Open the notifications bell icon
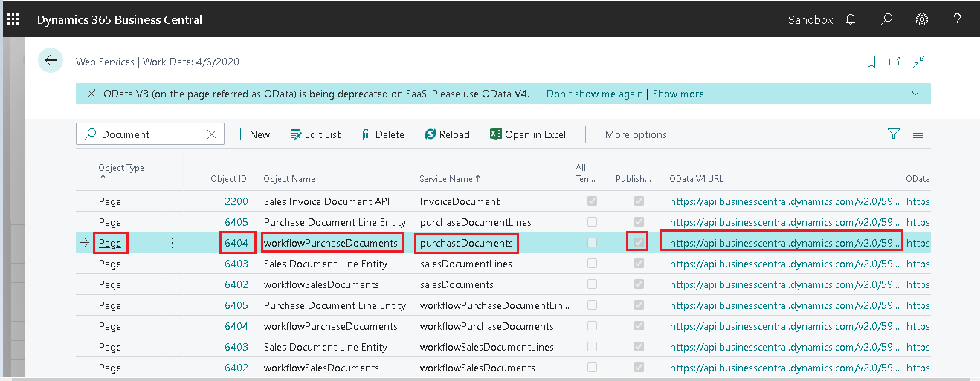This screenshot has height=381, width=980. [851, 20]
